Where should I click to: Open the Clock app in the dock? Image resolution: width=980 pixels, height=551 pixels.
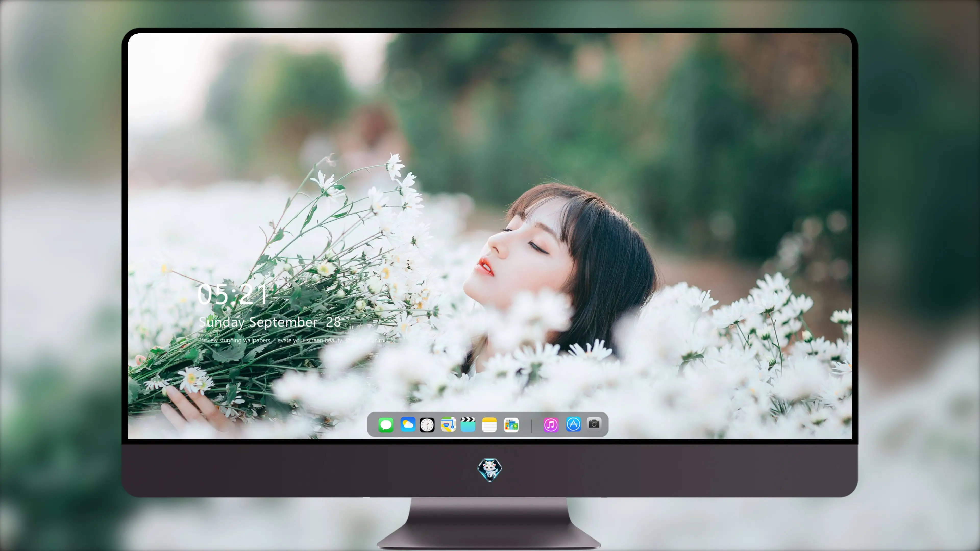tap(427, 425)
